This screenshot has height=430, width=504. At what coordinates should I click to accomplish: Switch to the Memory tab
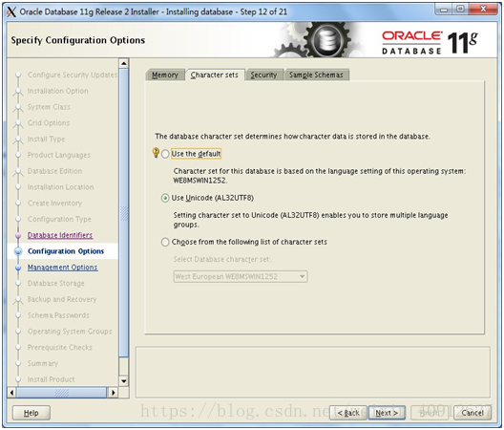(165, 75)
